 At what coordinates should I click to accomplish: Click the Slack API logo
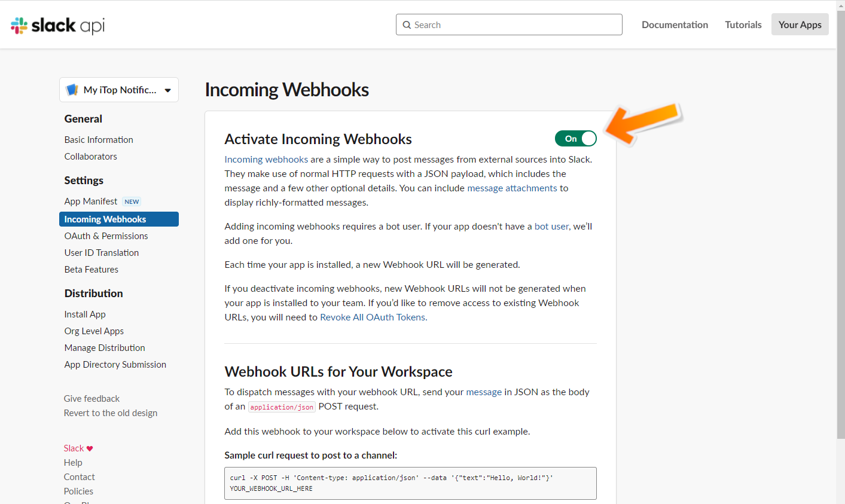[57, 26]
